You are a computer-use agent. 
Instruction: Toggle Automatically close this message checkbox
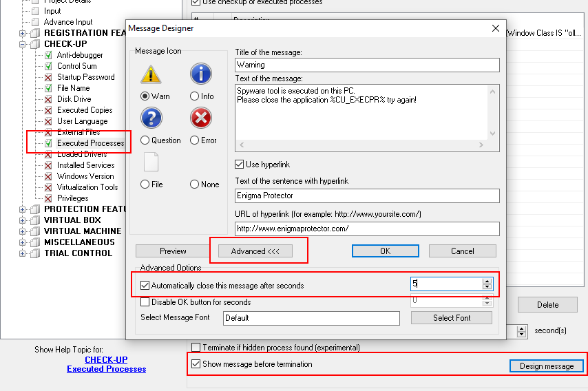click(145, 285)
